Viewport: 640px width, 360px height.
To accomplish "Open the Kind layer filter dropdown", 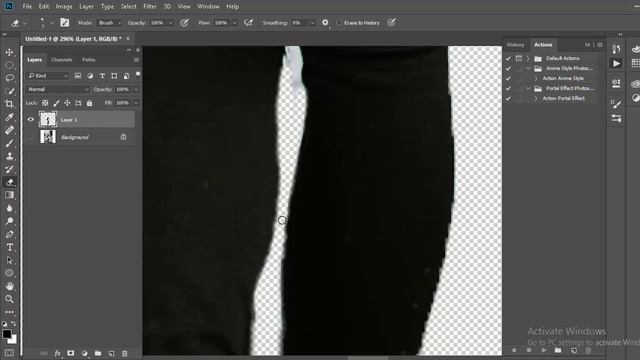I will [48, 76].
